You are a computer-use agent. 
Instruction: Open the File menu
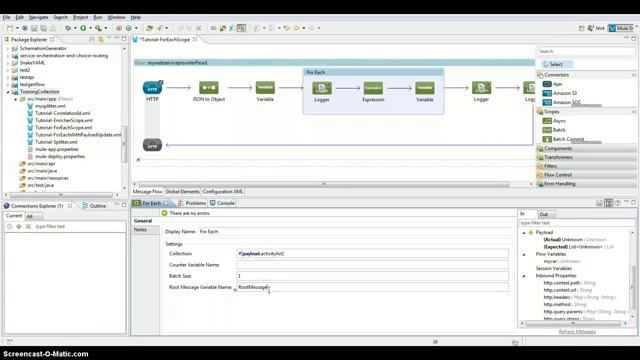pyautogui.click(x=6, y=17)
